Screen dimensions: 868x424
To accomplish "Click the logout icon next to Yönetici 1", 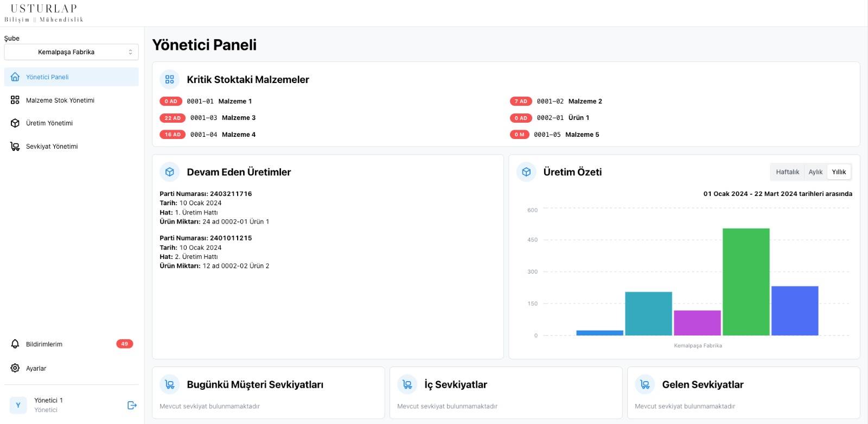I will click(132, 405).
